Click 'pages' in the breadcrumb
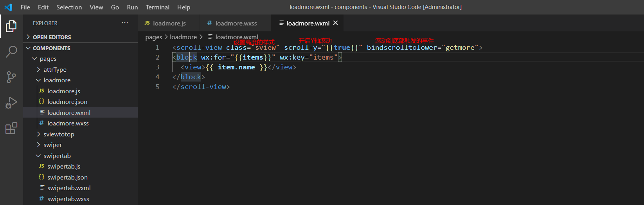644x205 pixels. coord(153,37)
